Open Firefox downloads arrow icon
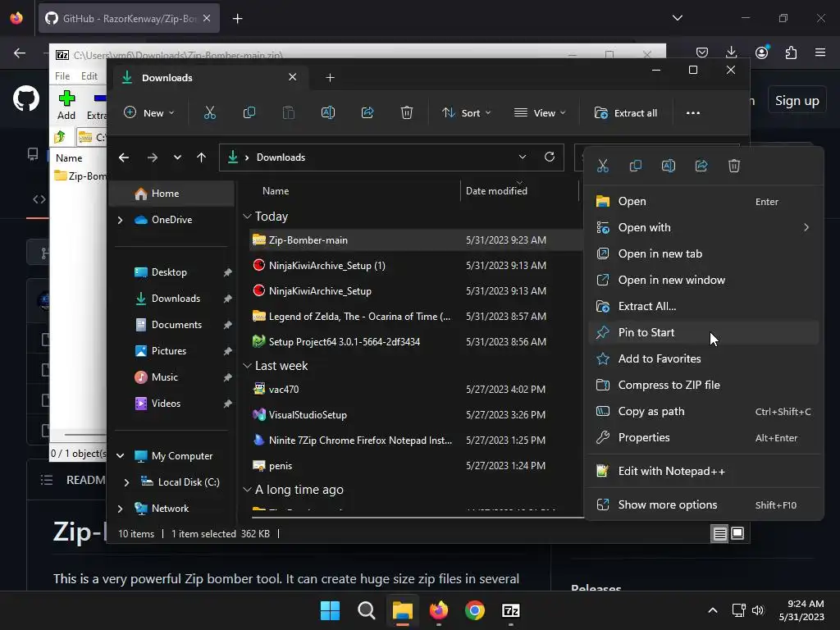840x630 pixels. pyautogui.click(x=731, y=52)
